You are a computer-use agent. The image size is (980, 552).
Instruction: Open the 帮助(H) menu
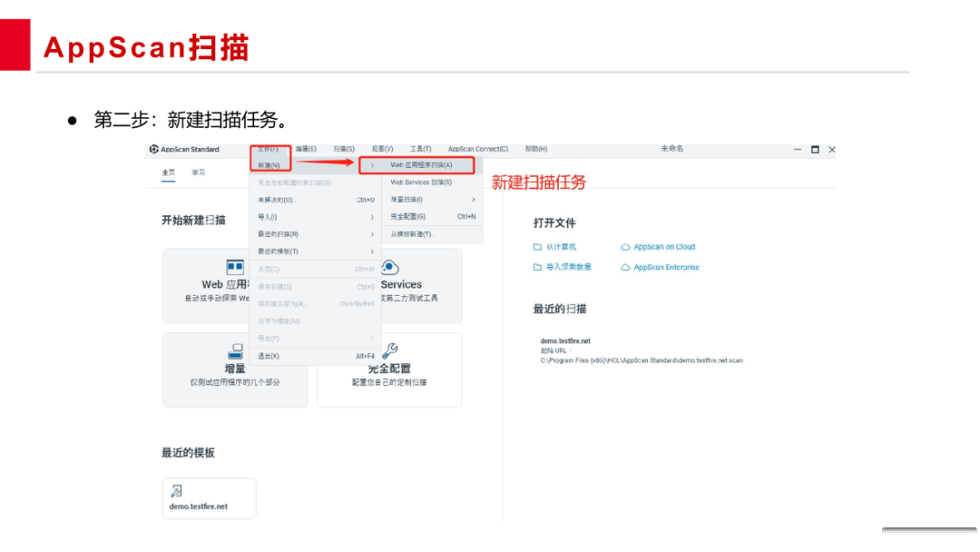pos(536,150)
